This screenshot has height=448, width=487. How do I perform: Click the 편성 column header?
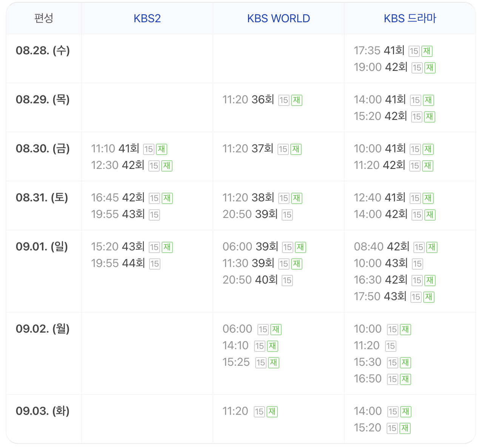[44, 18]
